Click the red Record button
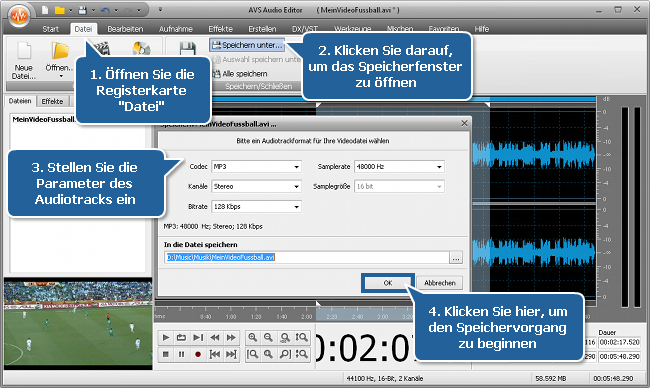The width and height of the screenshot is (650, 388). tap(198, 354)
